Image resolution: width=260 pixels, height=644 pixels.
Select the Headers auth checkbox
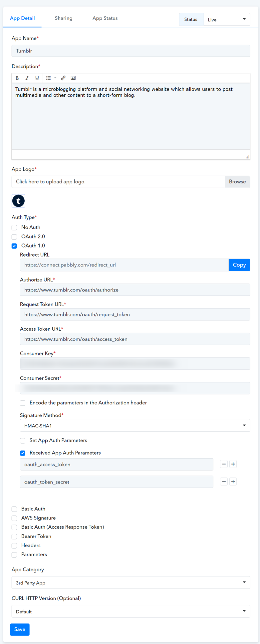point(14,546)
